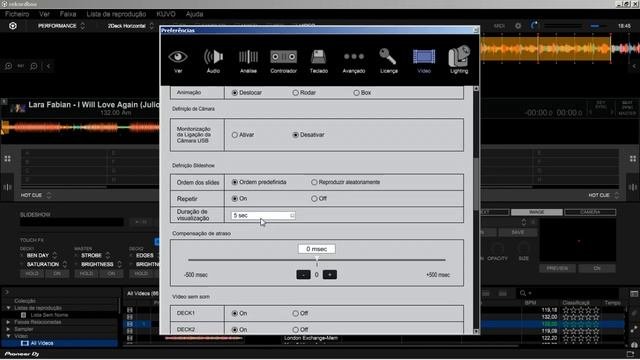Click the 0 msec delay value field
640x360 pixels.
pyautogui.click(x=317, y=249)
